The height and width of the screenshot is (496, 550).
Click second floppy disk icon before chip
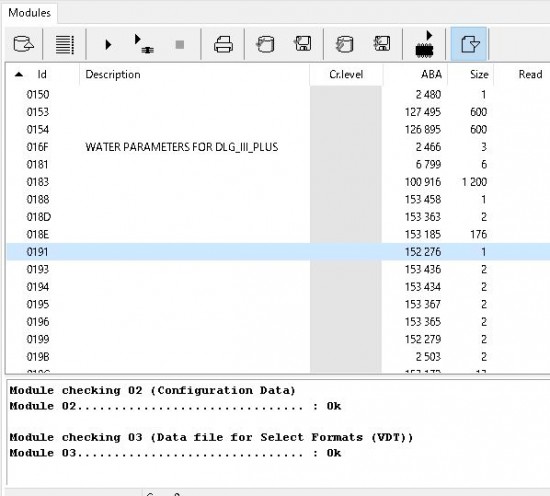pos(382,43)
